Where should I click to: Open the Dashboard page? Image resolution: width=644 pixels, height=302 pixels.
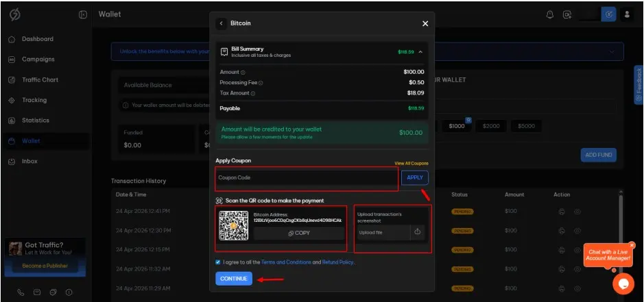(37, 39)
